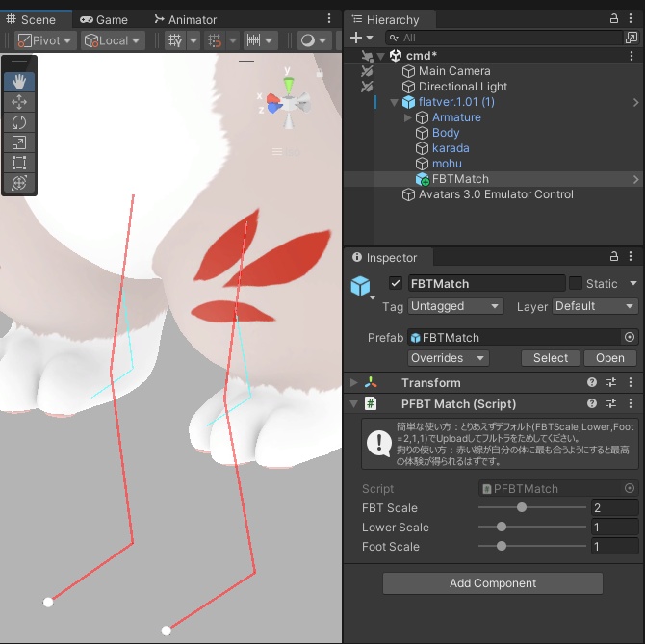The height and width of the screenshot is (644, 645).
Task: Select the Rotate tool
Action: tap(19, 122)
